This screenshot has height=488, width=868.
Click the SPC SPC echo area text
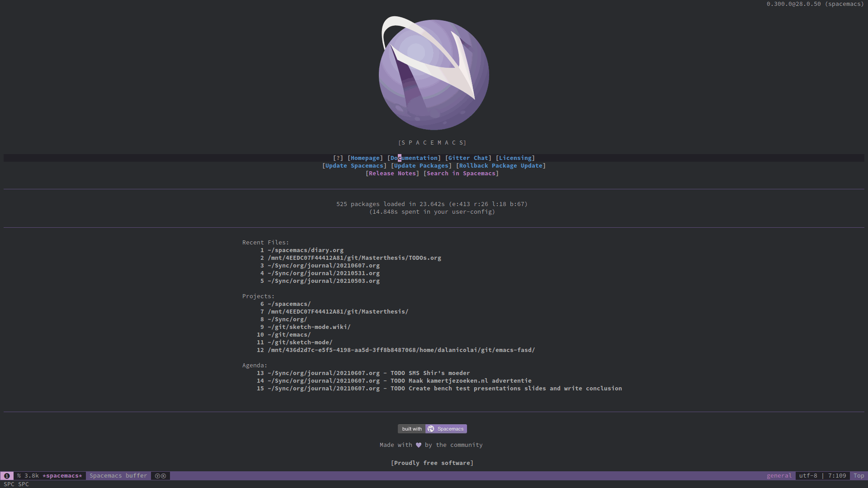point(16,484)
